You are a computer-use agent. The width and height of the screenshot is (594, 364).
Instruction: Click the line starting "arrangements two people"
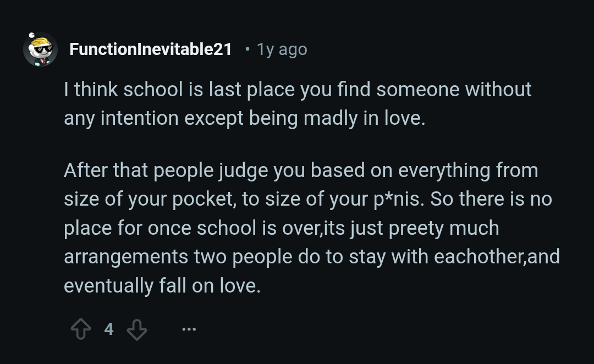(311, 257)
